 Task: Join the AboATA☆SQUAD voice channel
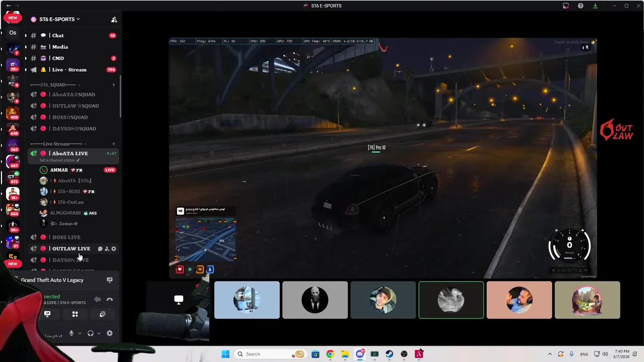tap(73, 95)
